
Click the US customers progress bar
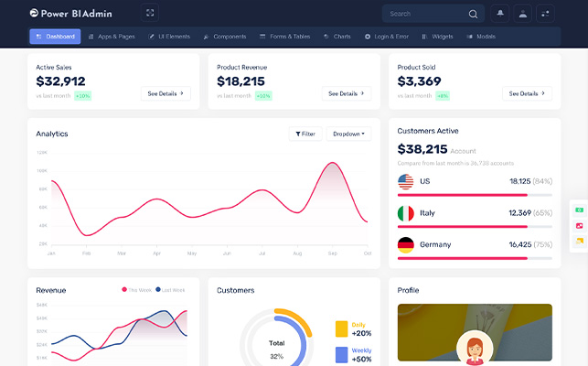(x=475, y=195)
